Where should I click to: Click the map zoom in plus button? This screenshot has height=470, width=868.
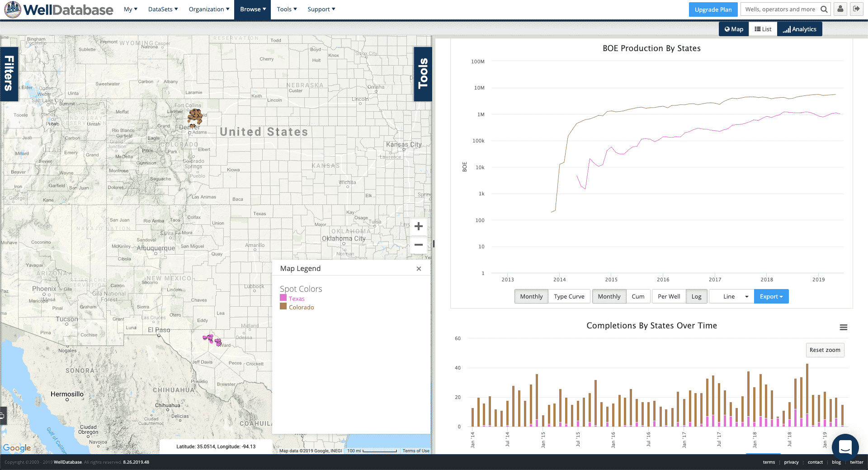(x=419, y=226)
